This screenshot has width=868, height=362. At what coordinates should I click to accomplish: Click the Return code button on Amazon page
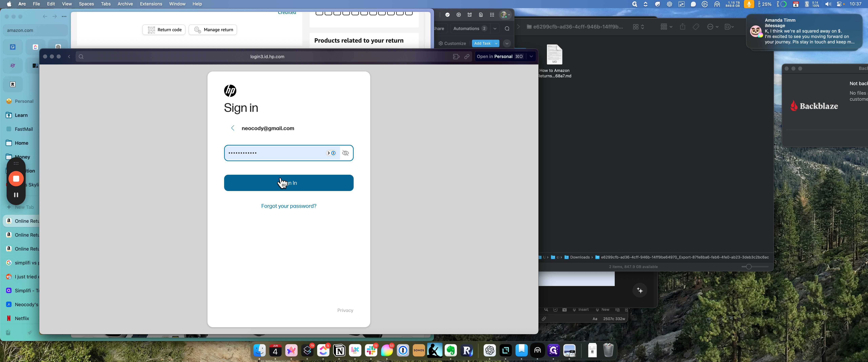pos(164,30)
